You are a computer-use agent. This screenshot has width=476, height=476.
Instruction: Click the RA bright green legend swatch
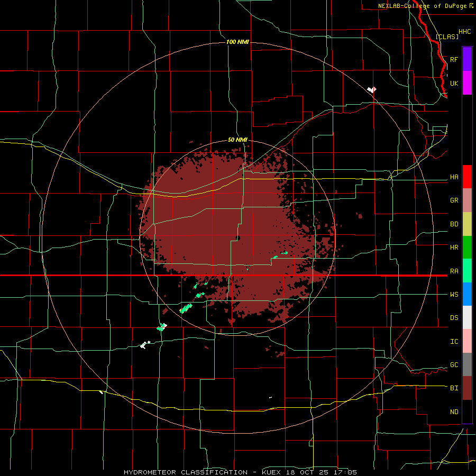467,271
